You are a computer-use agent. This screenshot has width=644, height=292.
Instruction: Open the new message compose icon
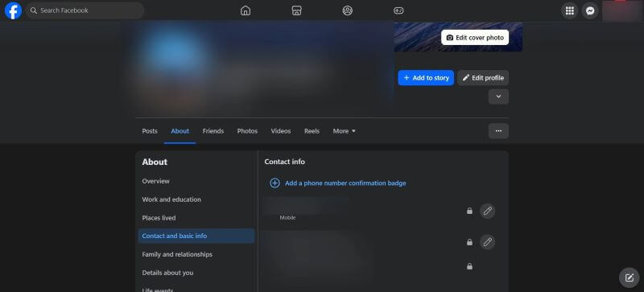click(630, 278)
